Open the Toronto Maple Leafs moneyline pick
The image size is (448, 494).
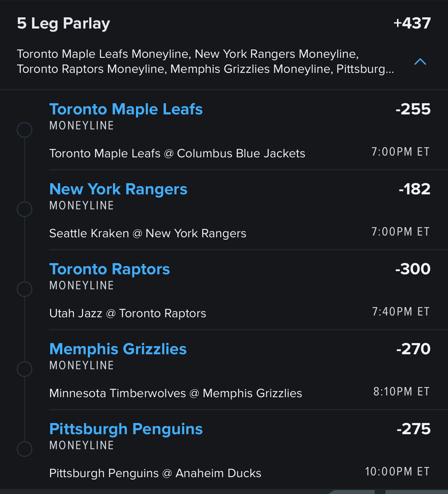(x=126, y=110)
